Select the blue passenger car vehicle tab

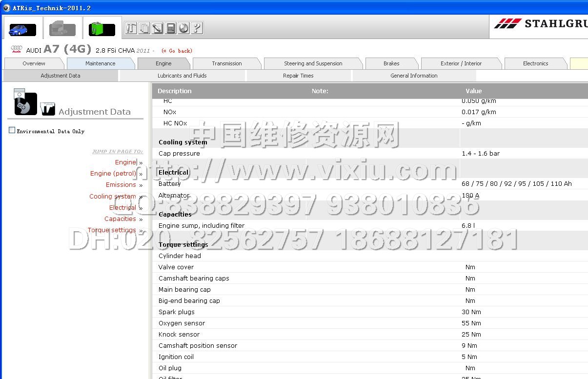click(22, 29)
